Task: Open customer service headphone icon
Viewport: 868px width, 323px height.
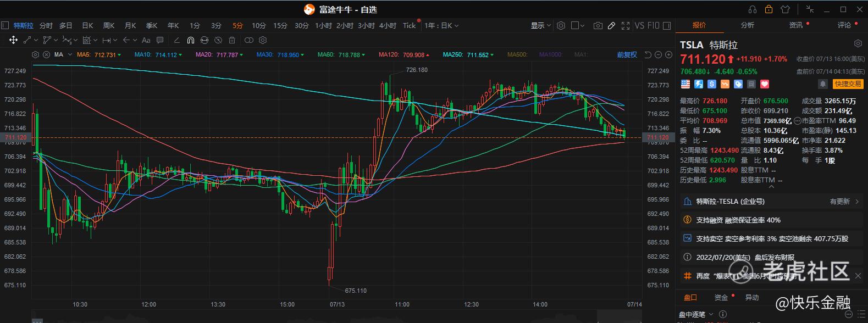Action: 753,9
